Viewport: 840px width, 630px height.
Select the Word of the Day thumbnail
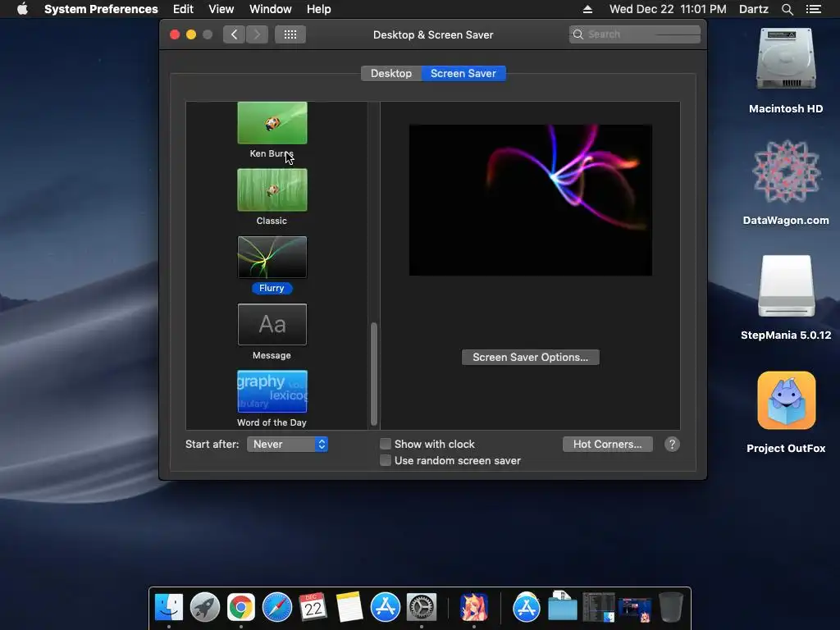[272, 391]
